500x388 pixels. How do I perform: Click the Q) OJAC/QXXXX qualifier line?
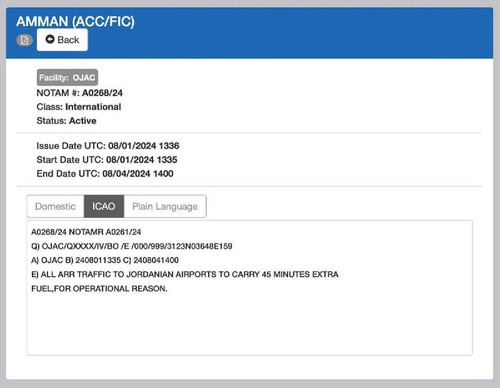[132, 246]
